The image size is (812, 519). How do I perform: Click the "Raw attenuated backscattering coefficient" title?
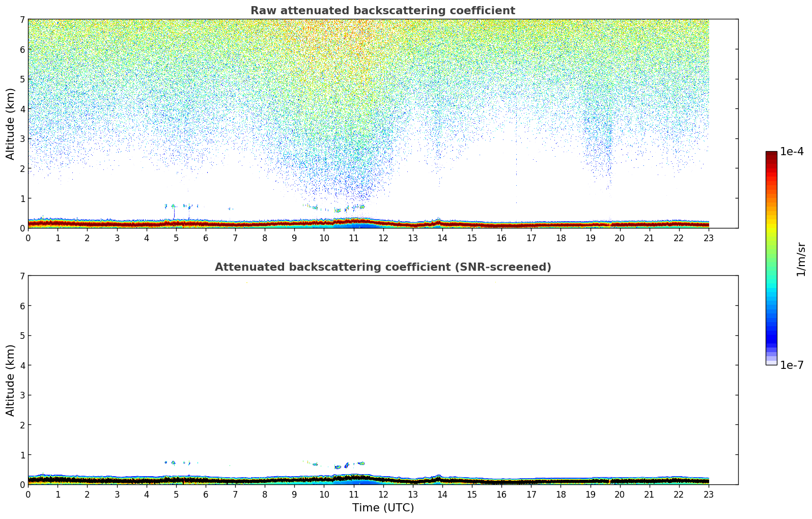[382, 11]
